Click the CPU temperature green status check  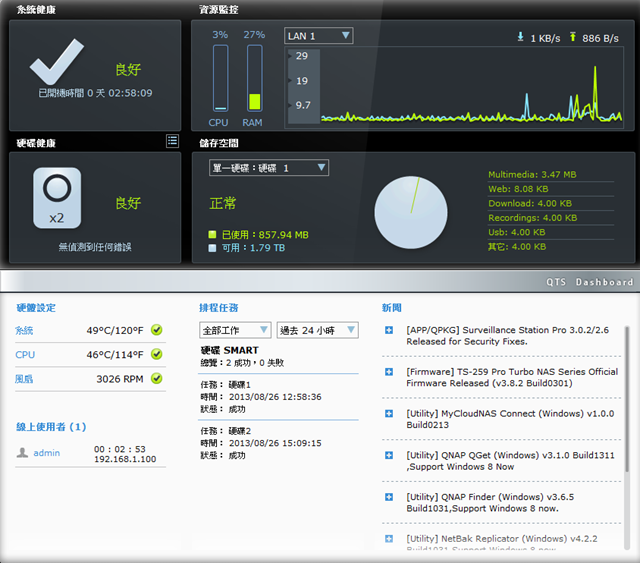click(x=156, y=354)
